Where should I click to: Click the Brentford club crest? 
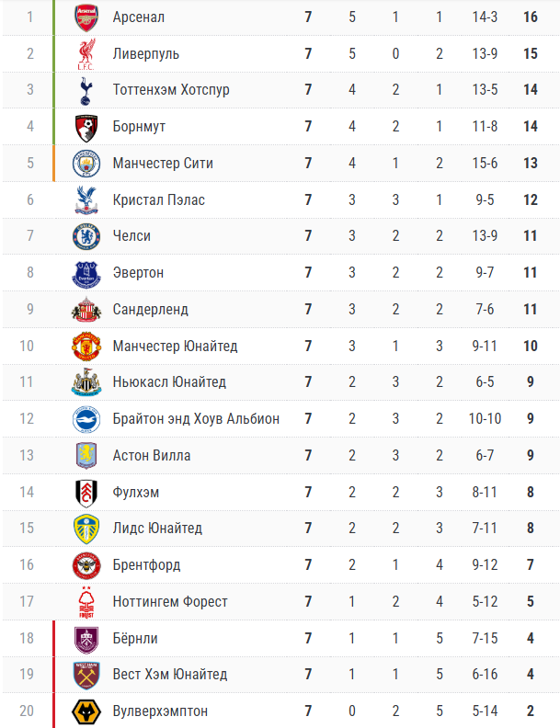(x=86, y=564)
